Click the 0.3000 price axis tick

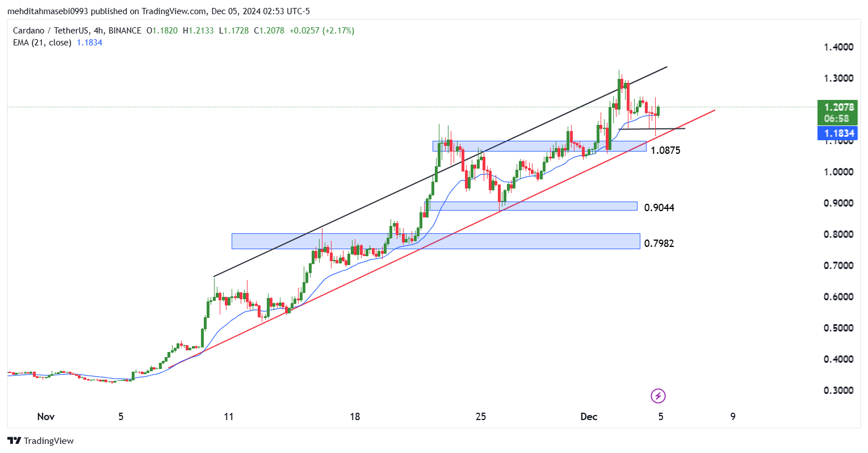pos(838,391)
